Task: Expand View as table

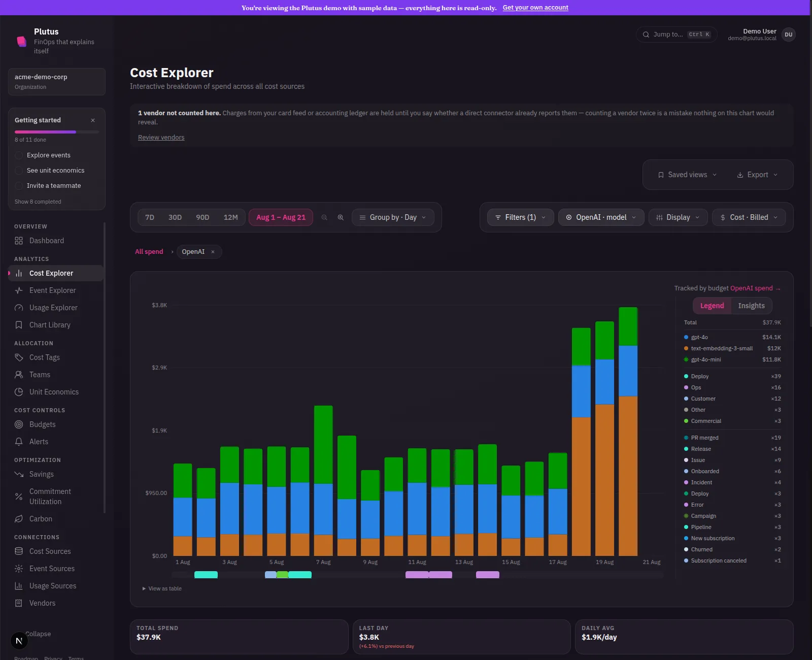Action: click(162, 588)
